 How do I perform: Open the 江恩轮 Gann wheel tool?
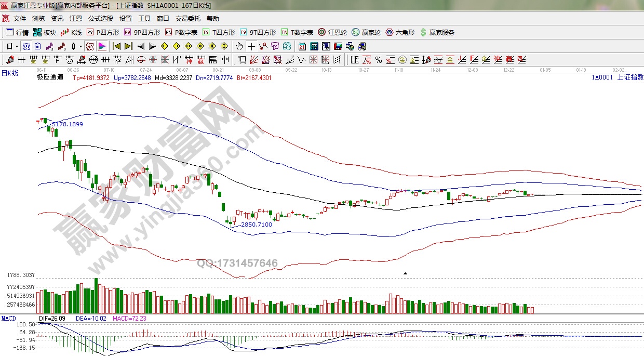tap(332, 32)
